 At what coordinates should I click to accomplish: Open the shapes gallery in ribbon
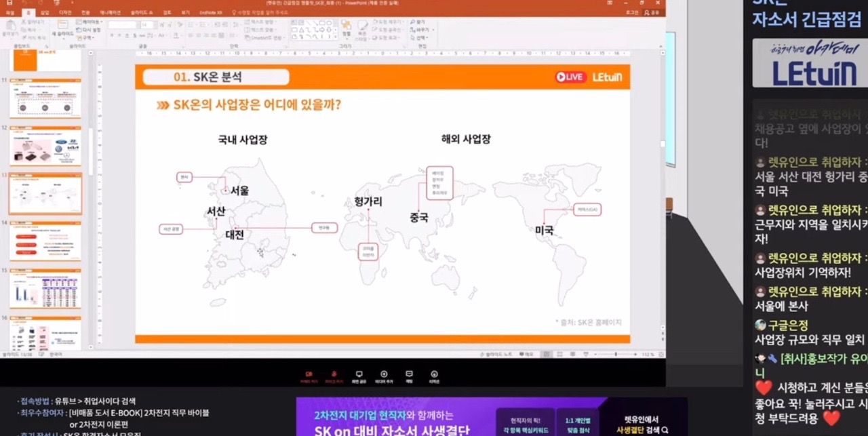314,28
